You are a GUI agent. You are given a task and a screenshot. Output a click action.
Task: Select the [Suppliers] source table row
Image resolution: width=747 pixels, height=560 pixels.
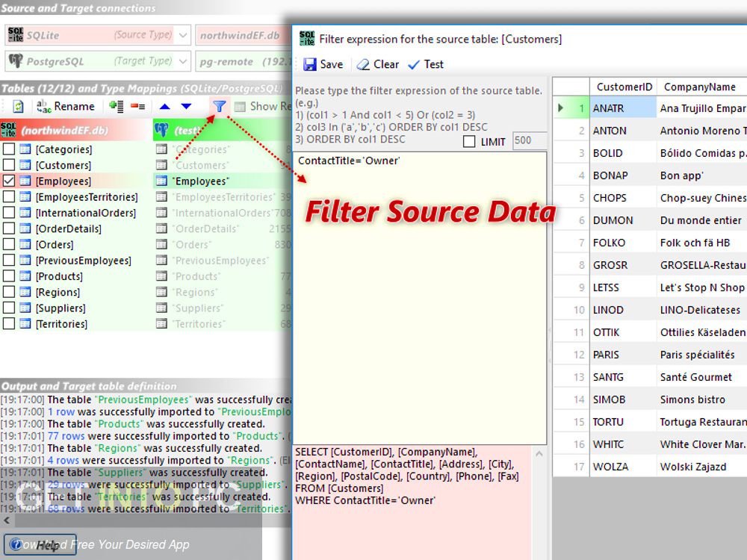point(76,308)
